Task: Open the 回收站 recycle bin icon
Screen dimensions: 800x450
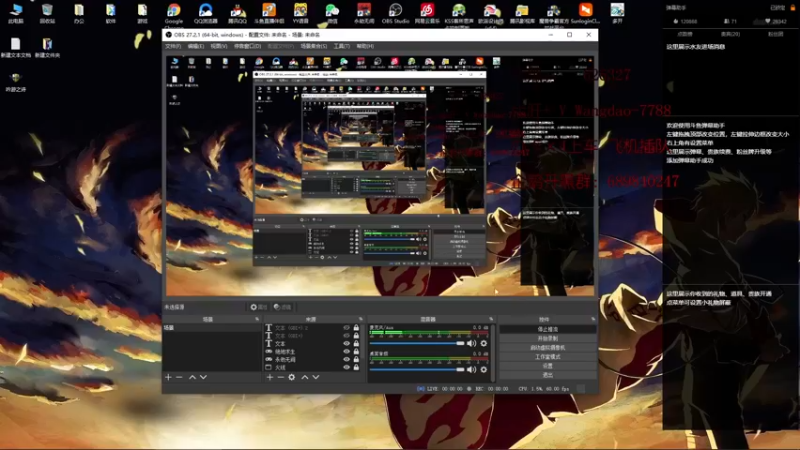Action: tap(47, 13)
